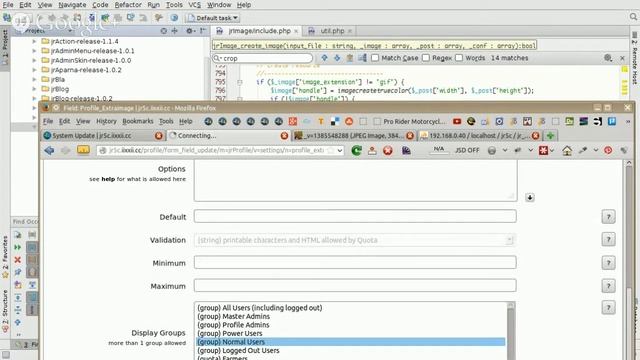The height and width of the screenshot is (360, 640).
Task: Click the crop search field in editor
Action: 263,58
